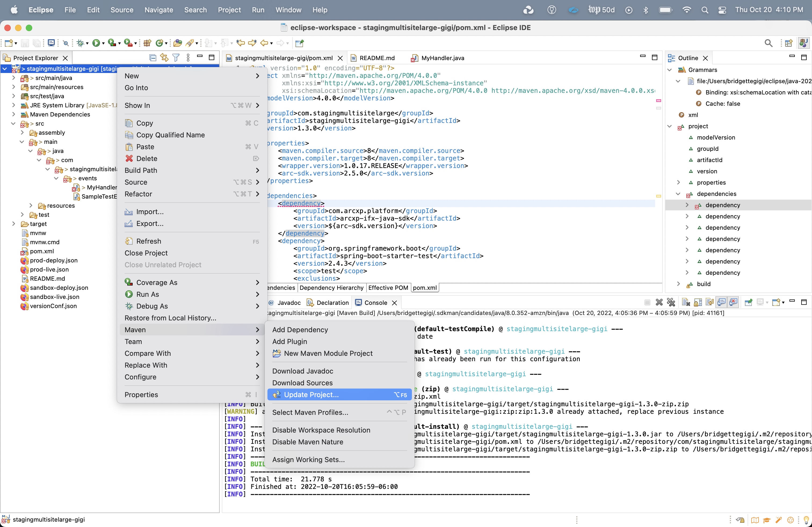Open the Terminal toolbar icon
812x527 pixels.
click(51, 43)
